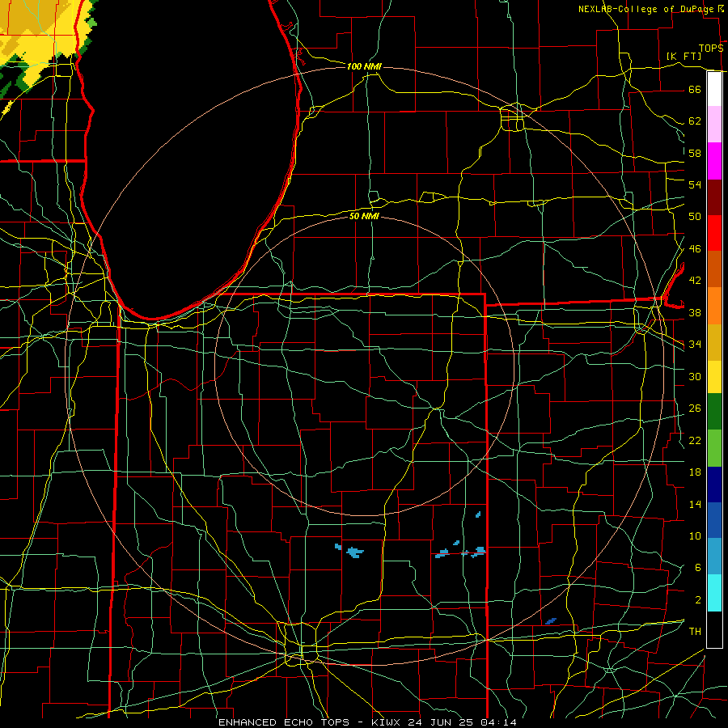This screenshot has width=728, height=728.
Task: Click the 04:14 time stamp in the caption
Action: 498,722
